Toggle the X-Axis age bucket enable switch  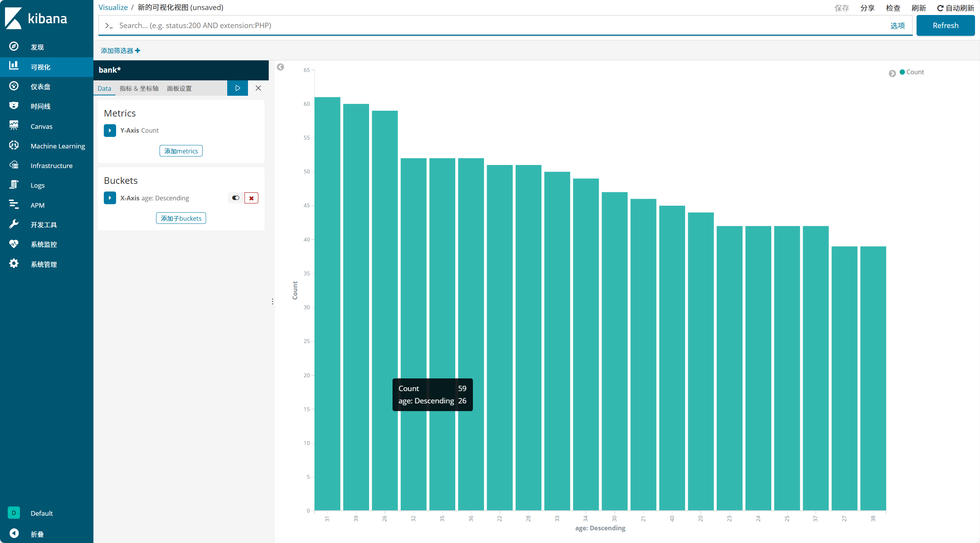click(236, 198)
